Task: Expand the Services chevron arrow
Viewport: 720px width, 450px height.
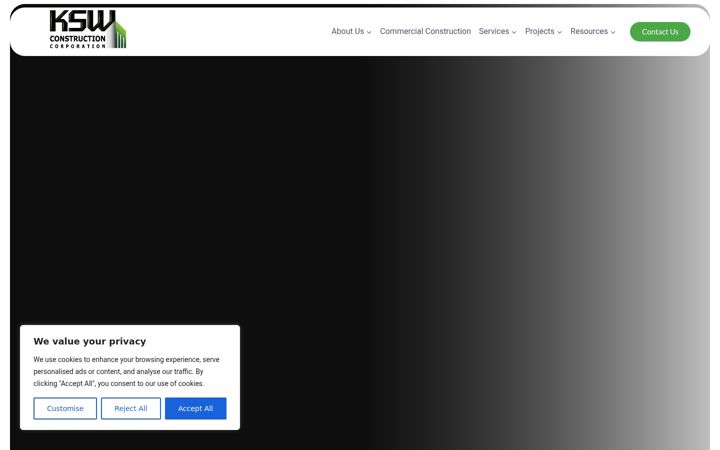Action: click(x=514, y=32)
